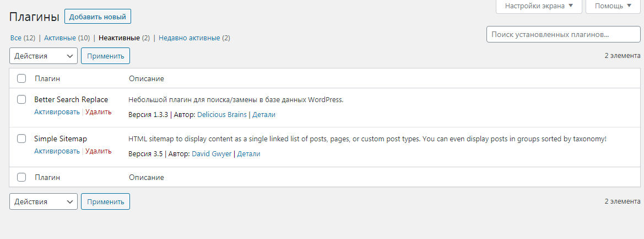Screen dimensions: 644x239
Task: Open the top Действия bulk actions dropdown
Action: (x=44, y=56)
